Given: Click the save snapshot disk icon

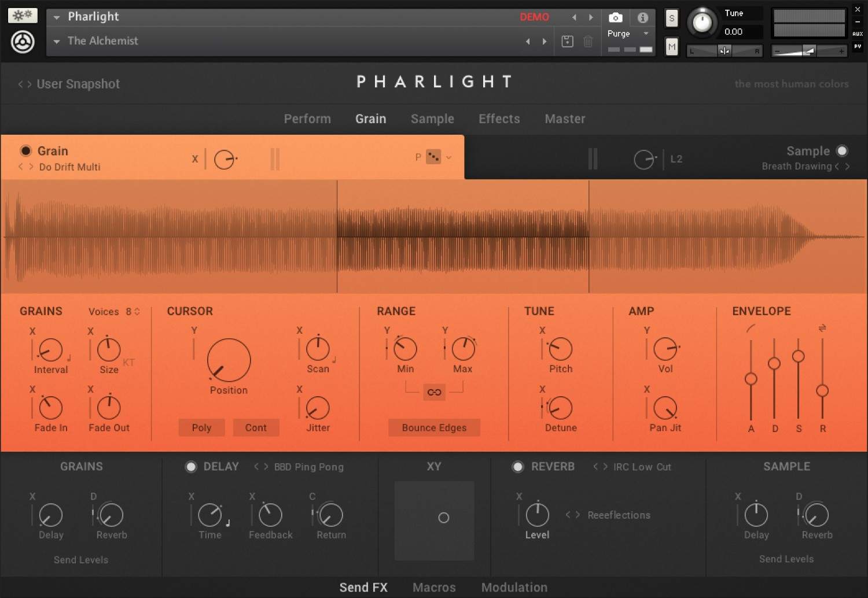Looking at the screenshot, I should tap(567, 41).
